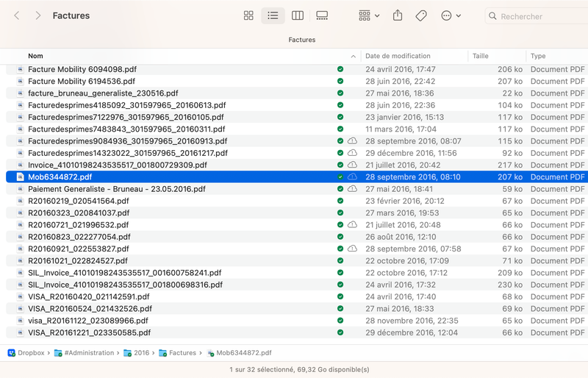Open the group-by options dropdown
Viewport: 588px width, 378px height.
pyautogui.click(x=369, y=15)
